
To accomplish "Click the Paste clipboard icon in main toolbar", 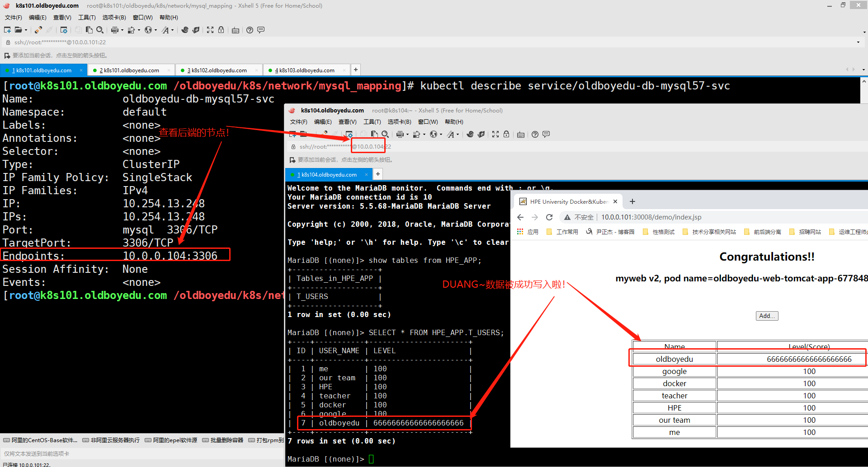I will click(x=89, y=30).
